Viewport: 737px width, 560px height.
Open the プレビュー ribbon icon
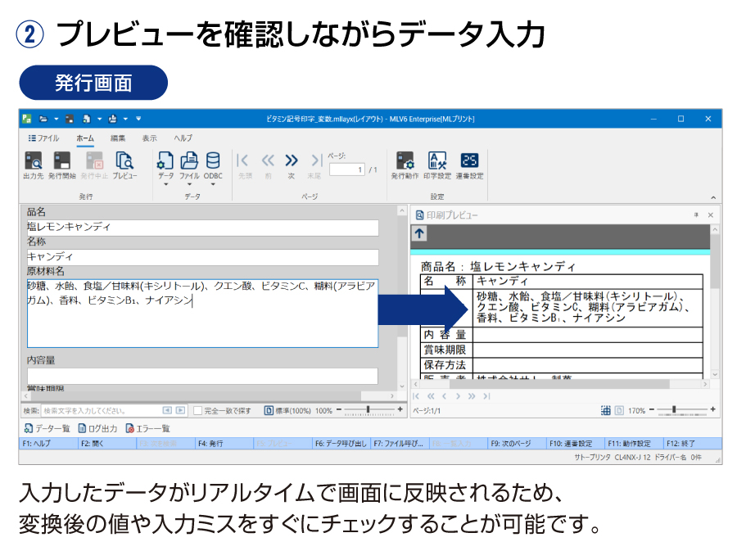[x=124, y=165]
